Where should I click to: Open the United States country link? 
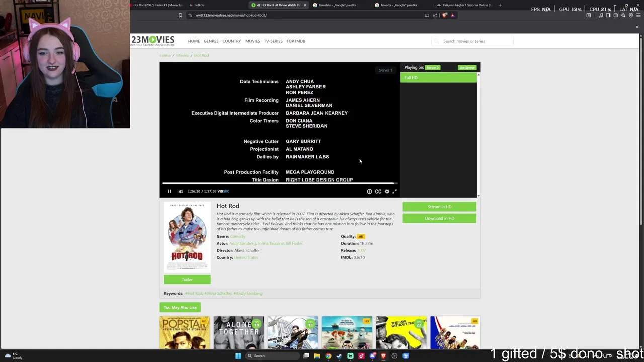tap(246, 257)
